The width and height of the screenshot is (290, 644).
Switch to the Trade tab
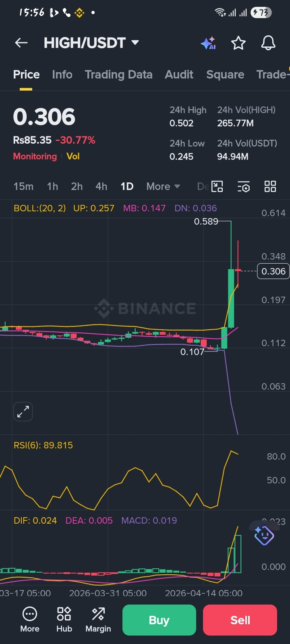click(x=273, y=74)
